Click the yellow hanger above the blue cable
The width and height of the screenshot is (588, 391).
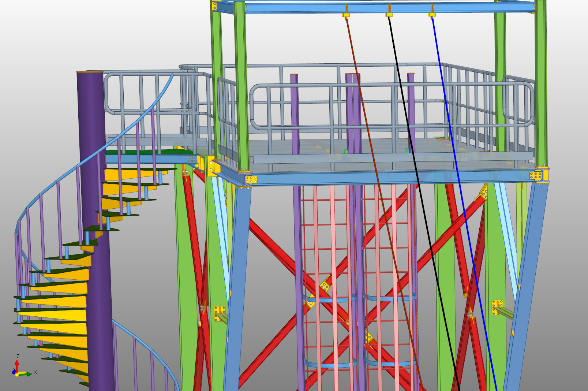pos(432,15)
